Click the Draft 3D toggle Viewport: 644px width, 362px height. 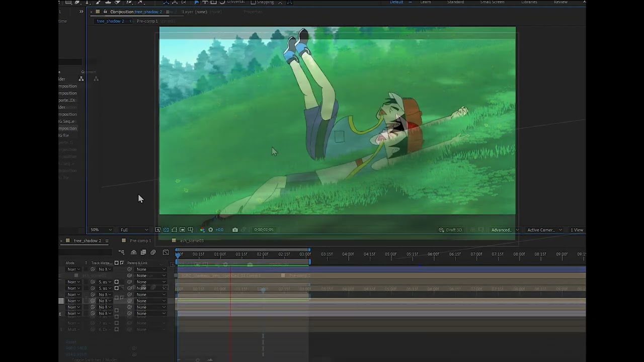coord(450,230)
